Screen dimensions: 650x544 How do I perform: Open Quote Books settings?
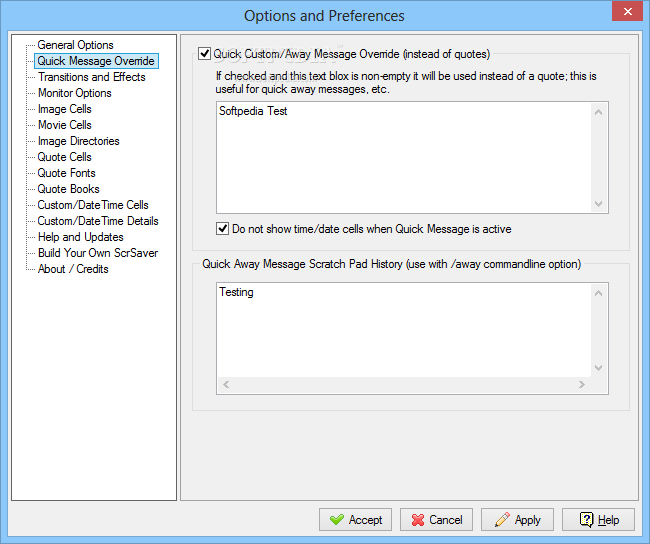68,189
